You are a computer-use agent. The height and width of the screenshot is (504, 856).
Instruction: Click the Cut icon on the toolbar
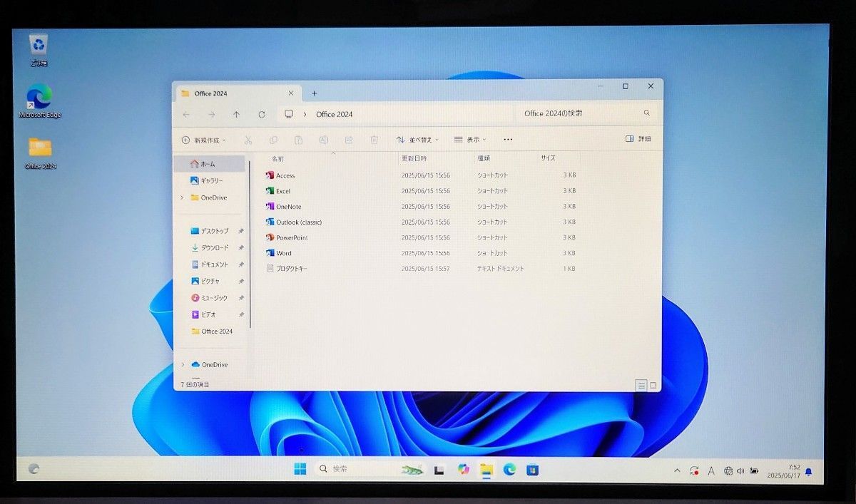click(x=248, y=140)
